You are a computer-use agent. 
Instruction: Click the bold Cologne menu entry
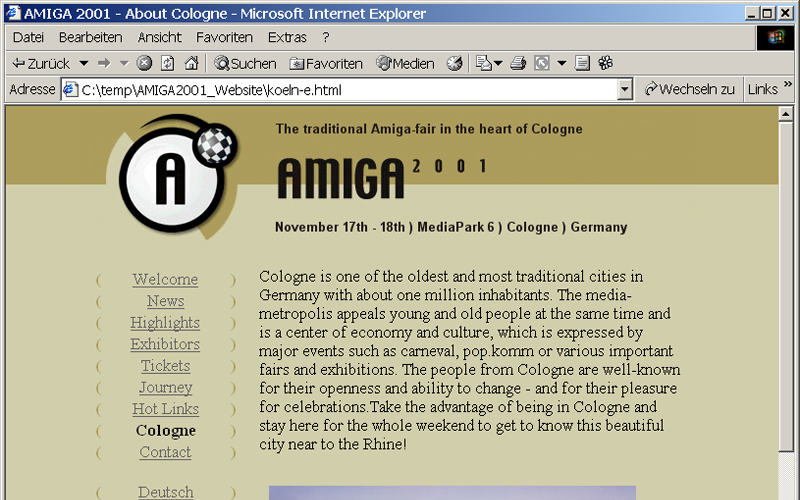tap(165, 431)
